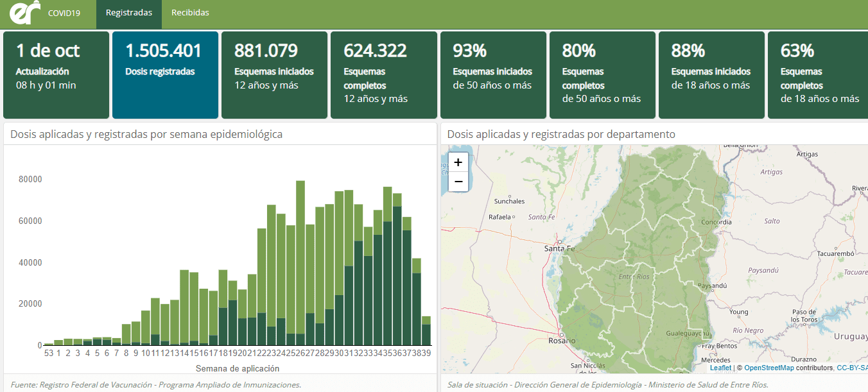
Task: Switch to the Recibidas tab
Action: 190,13
